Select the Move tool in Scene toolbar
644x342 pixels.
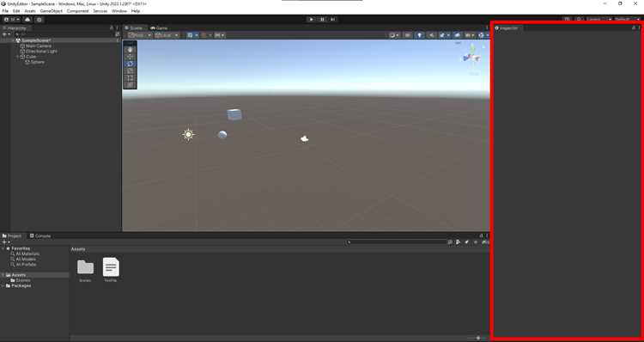[131, 57]
